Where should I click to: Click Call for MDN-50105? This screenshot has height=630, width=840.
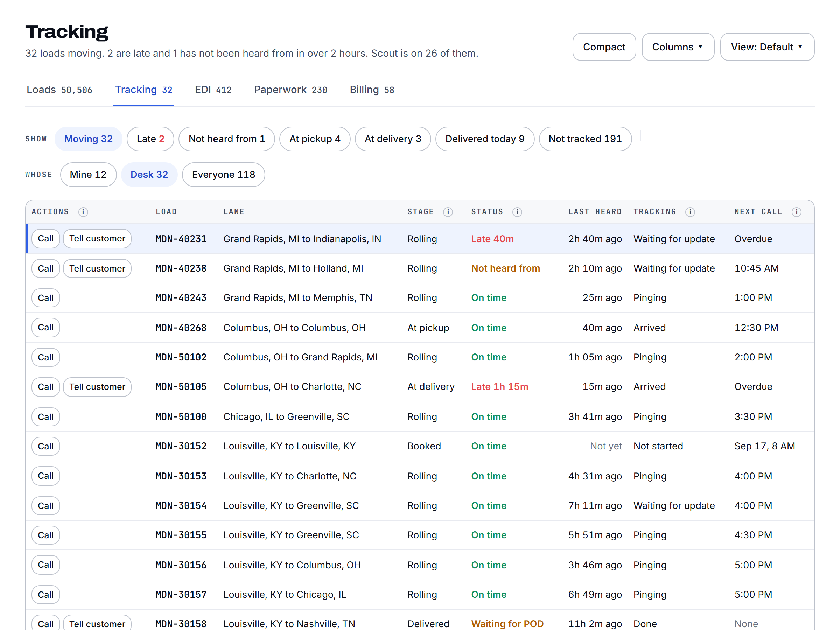(x=45, y=387)
